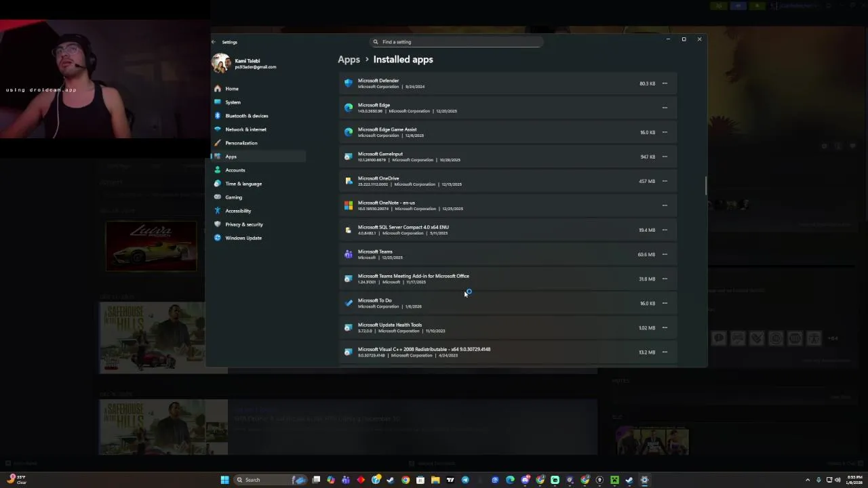Viewport: 868px width, 488px height.
Task: Open more options for Microsoft OneNote - en-us
Action: (665, 205)
